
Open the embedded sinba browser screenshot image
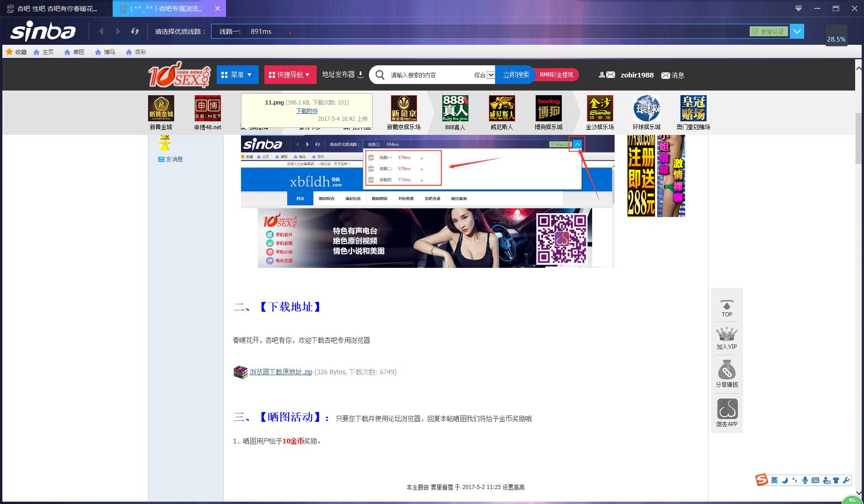pyautogui.click(x=427, y=202)
